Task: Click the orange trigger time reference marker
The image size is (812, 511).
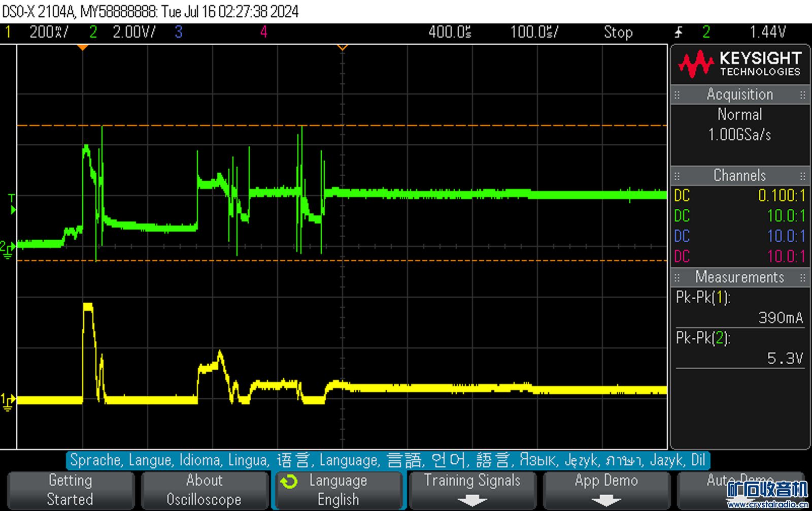Action: (83, 47)
